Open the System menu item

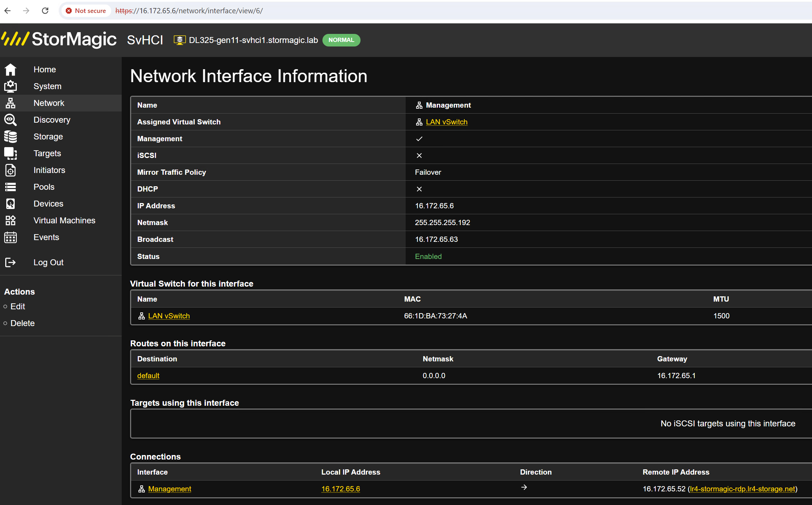[48, 86]
